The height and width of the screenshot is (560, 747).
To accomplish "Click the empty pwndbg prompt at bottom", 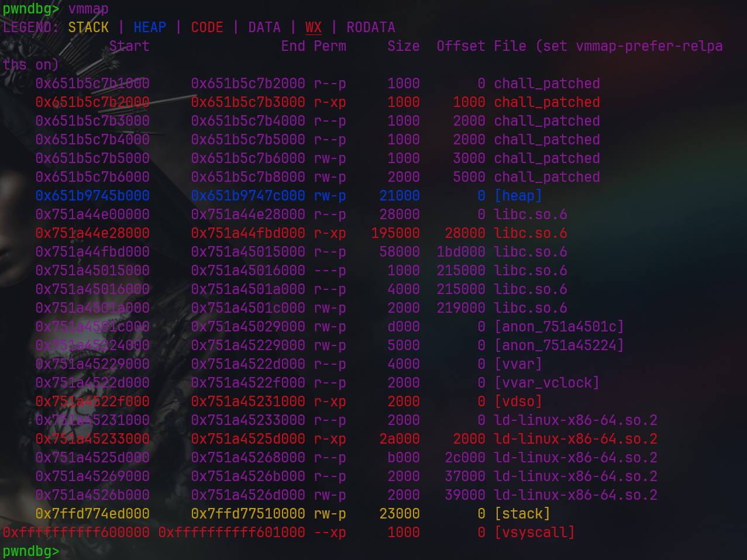I will (x=31, y=551).
